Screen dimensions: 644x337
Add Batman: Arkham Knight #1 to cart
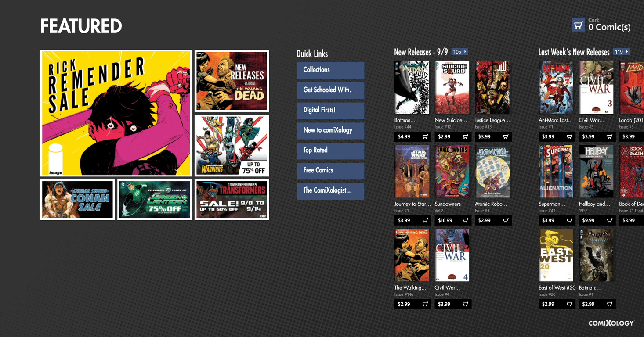(x=610, y=304)
